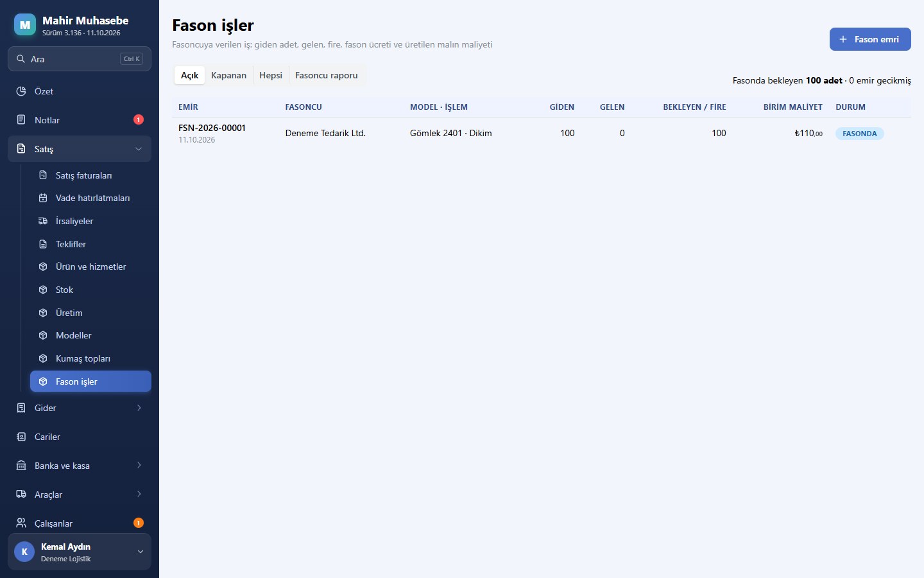Click the Vade hatırlatmaları calendar icon

(43, 198)
